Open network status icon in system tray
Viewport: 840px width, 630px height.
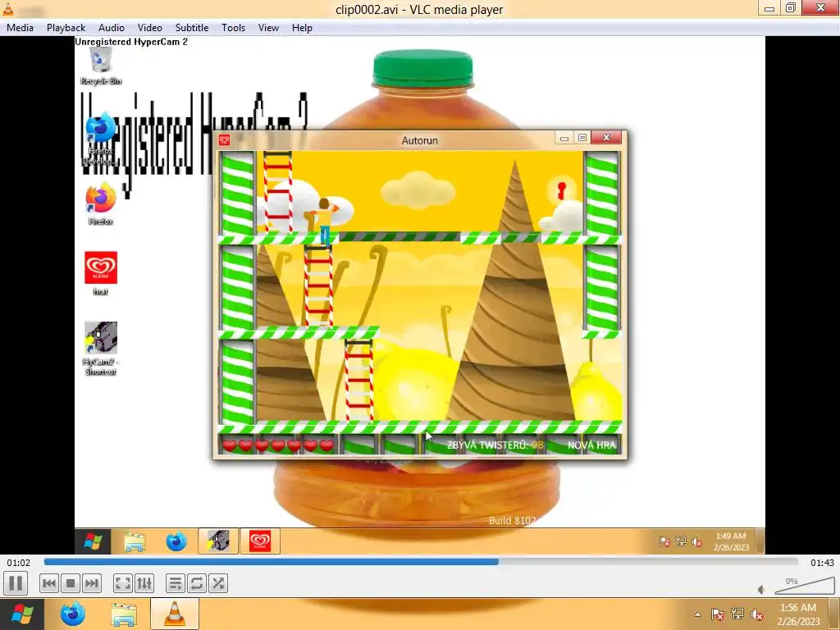737,614
